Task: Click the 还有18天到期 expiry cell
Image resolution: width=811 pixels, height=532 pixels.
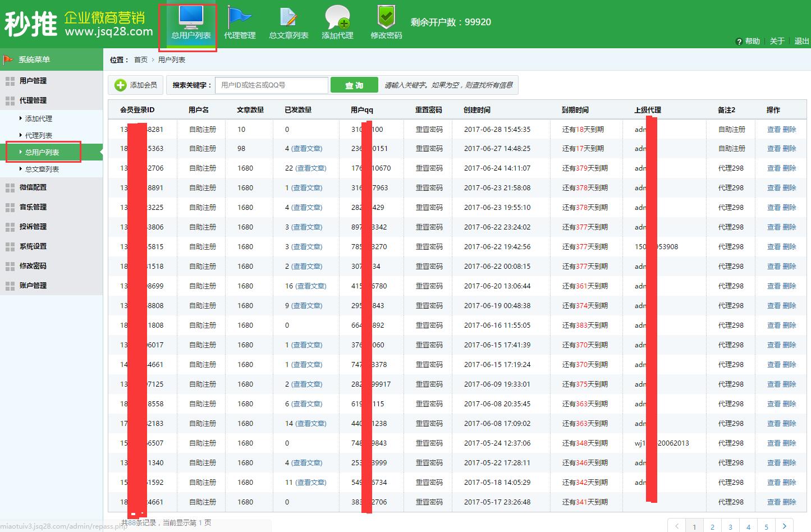Action: 583,130
